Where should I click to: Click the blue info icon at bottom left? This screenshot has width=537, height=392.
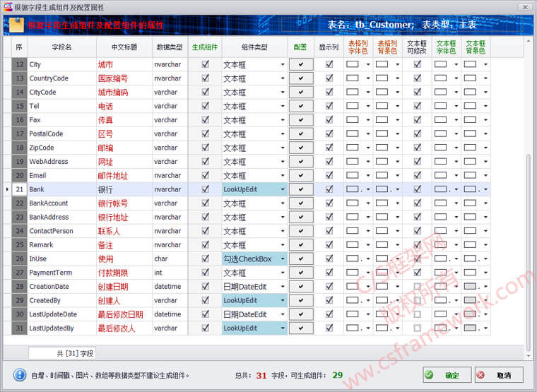pos(20,375)
